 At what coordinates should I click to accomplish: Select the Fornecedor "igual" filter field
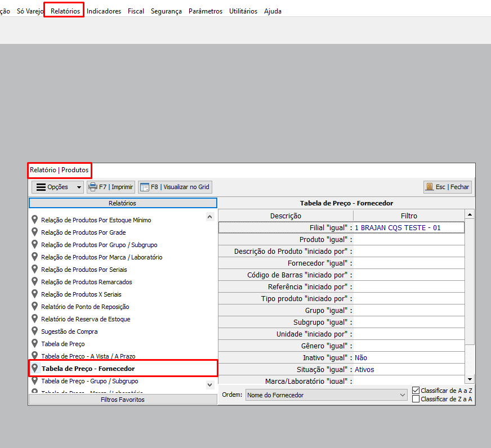pos(408,263)
